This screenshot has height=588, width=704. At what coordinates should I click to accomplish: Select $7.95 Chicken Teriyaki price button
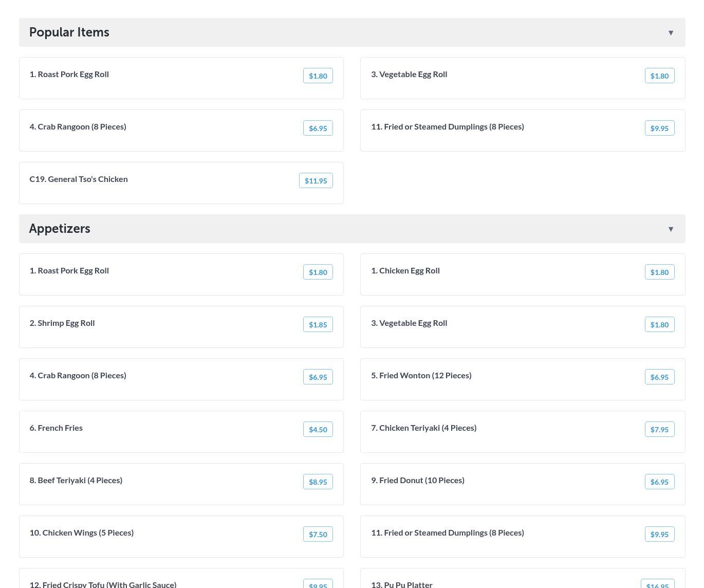click(659, 430)
